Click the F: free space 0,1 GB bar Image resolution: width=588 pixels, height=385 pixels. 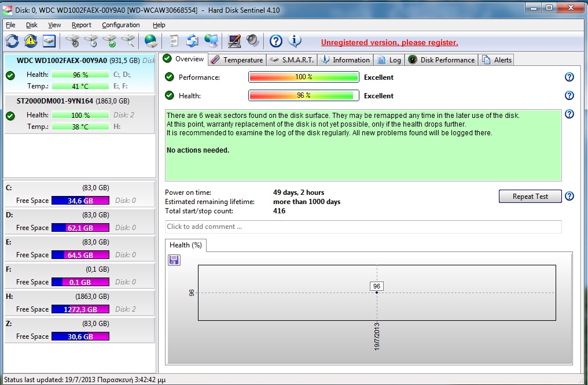(80, 282)
